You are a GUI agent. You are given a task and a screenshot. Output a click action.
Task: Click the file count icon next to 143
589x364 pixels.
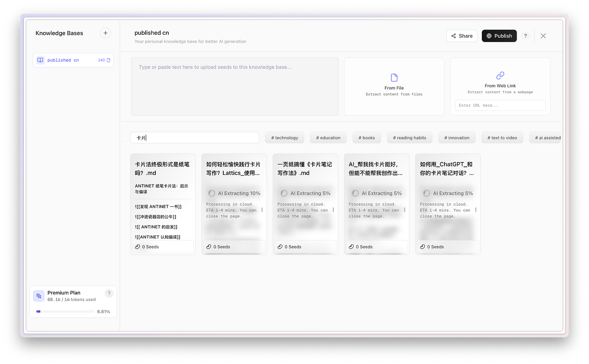(108, 59)
